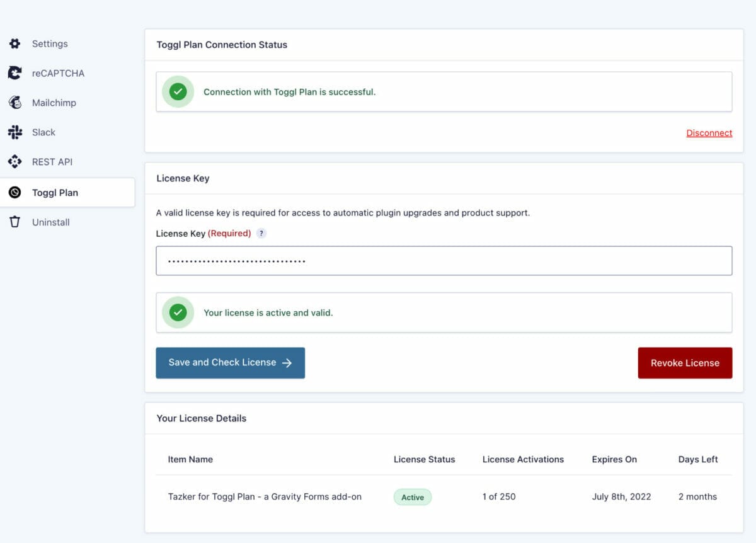Click the Settings gear icon in sidebar

coord(14,44)
